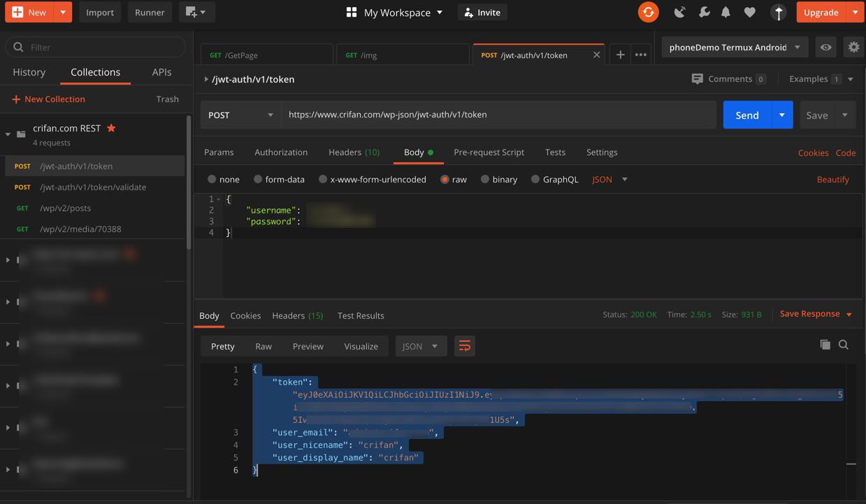
Task: Open settings wrench icon in header
Action: 704,12
